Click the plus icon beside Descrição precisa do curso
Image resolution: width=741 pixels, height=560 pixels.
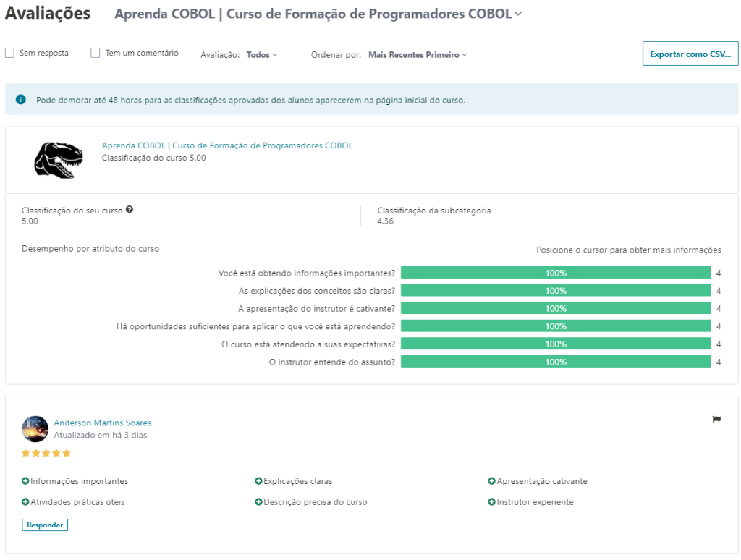(258, 502)
